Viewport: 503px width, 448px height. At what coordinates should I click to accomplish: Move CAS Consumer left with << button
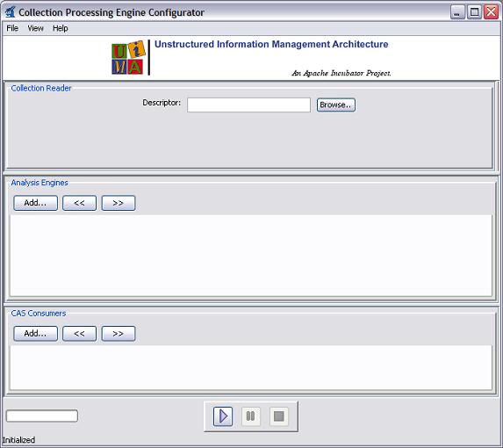(79, 334)
